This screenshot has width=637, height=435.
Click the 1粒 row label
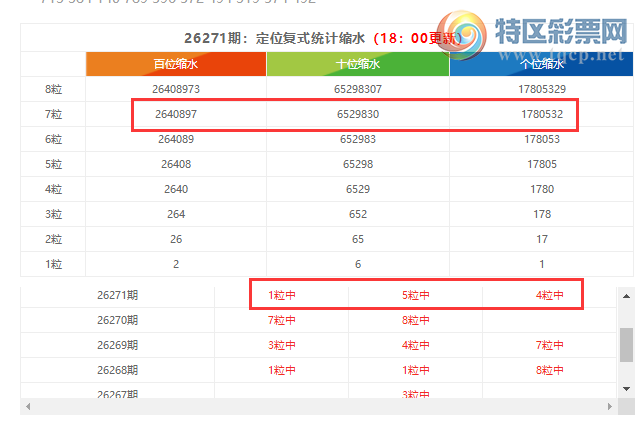point(53,264)
